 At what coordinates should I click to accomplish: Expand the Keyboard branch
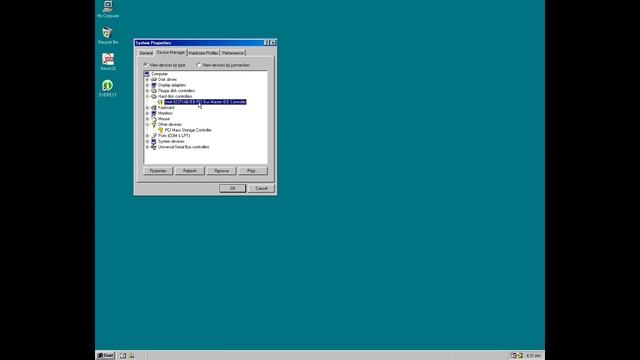coord(147,108)
